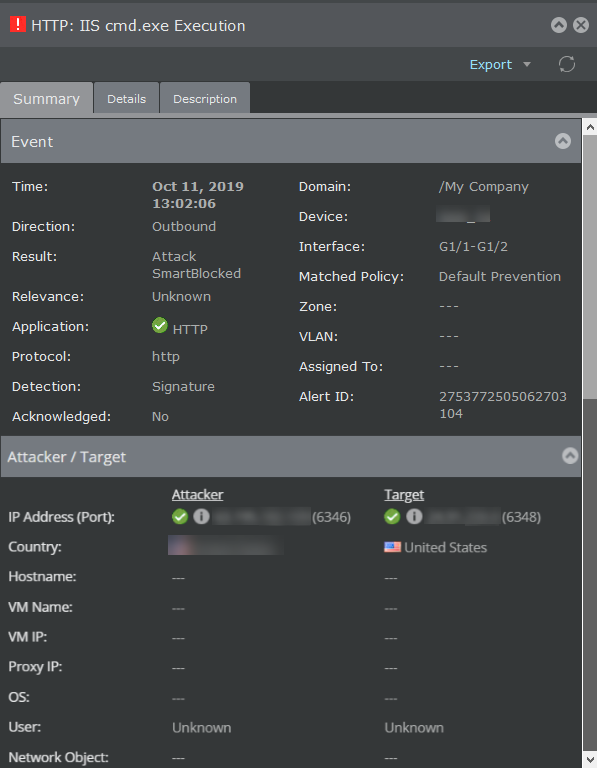Viewport: 597px width, 768px height.
Task: Click the red alert exclamation icon
Action: pyautogui.click(x=18, y=24)
